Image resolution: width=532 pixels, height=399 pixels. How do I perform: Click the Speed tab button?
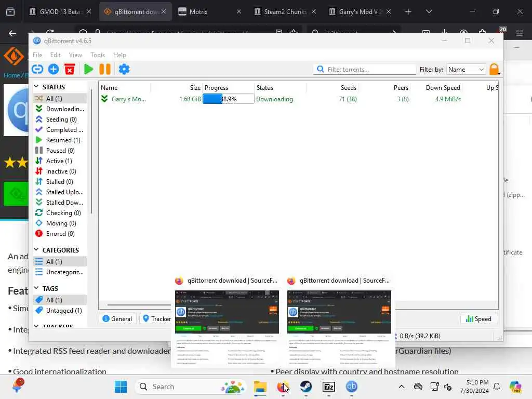coord(478,318)
